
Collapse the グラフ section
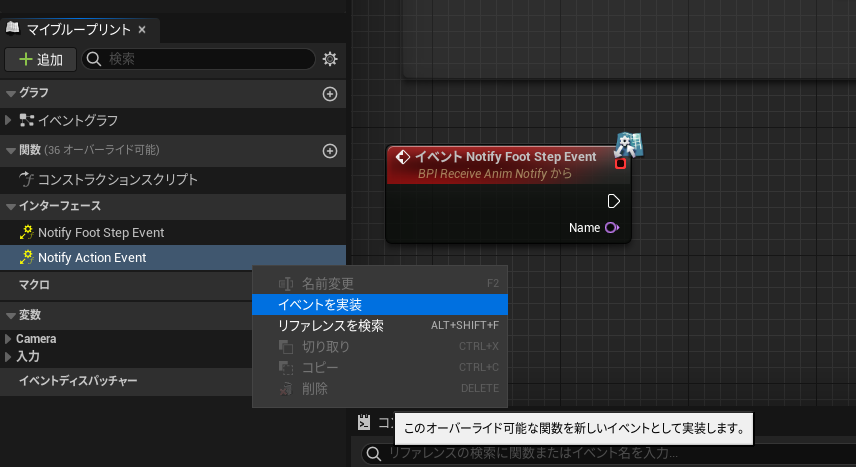[10, 93]
